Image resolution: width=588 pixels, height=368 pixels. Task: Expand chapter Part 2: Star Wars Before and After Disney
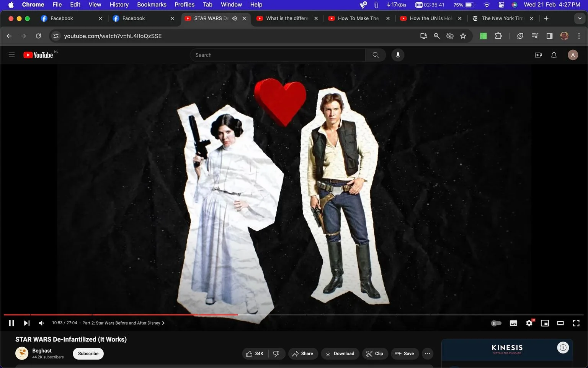pos(123,323)
